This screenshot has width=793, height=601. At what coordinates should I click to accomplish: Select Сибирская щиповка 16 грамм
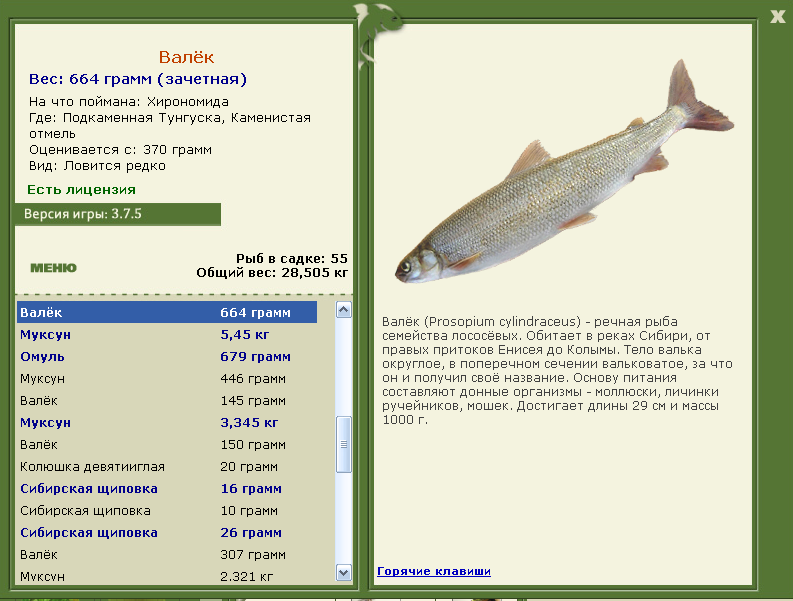(x=167, y=489)
